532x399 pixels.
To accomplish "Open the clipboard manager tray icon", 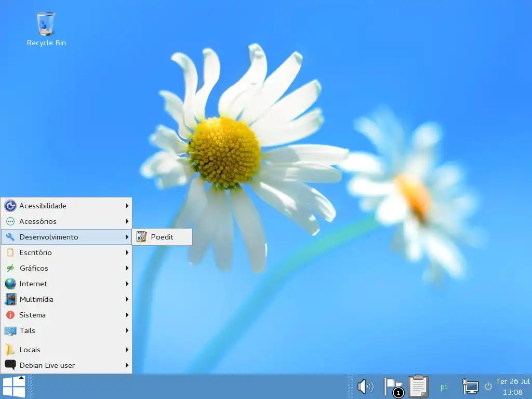I will [x=418, y=386].
